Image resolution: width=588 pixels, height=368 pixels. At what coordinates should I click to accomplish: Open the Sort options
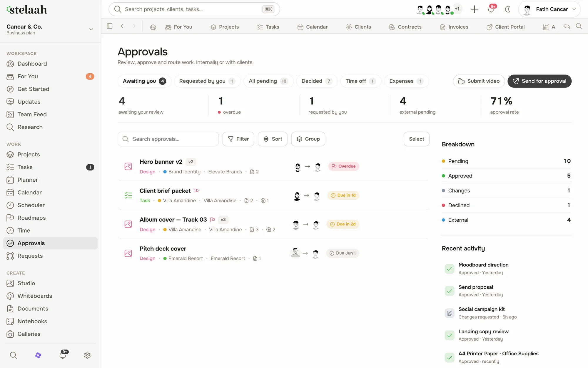273,139
